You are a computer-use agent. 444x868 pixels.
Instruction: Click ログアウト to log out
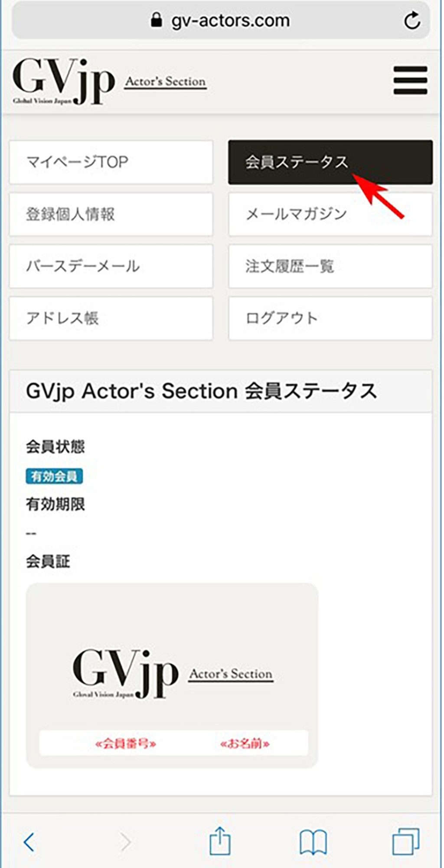pos(330,318)
